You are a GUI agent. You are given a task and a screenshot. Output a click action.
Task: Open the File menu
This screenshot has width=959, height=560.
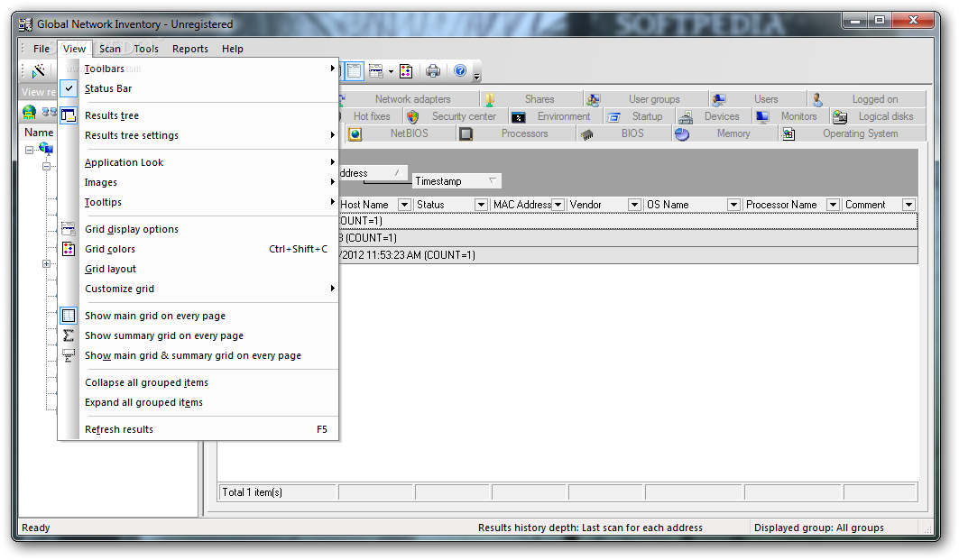coord(41,49)
